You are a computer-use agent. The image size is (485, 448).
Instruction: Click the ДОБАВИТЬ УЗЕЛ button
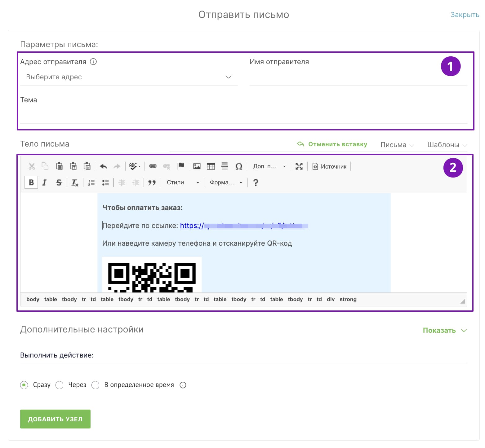[55, 419]
